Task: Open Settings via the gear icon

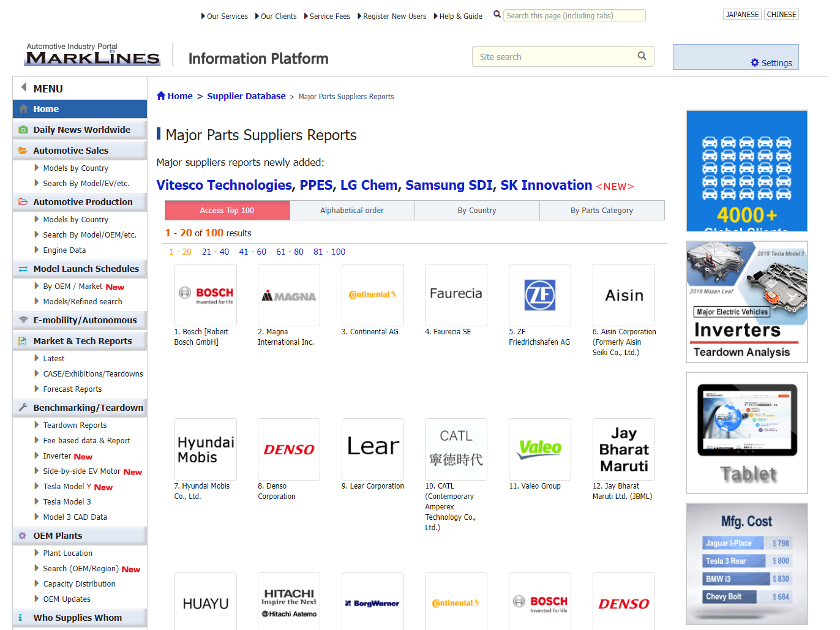Action: [754, 62]
